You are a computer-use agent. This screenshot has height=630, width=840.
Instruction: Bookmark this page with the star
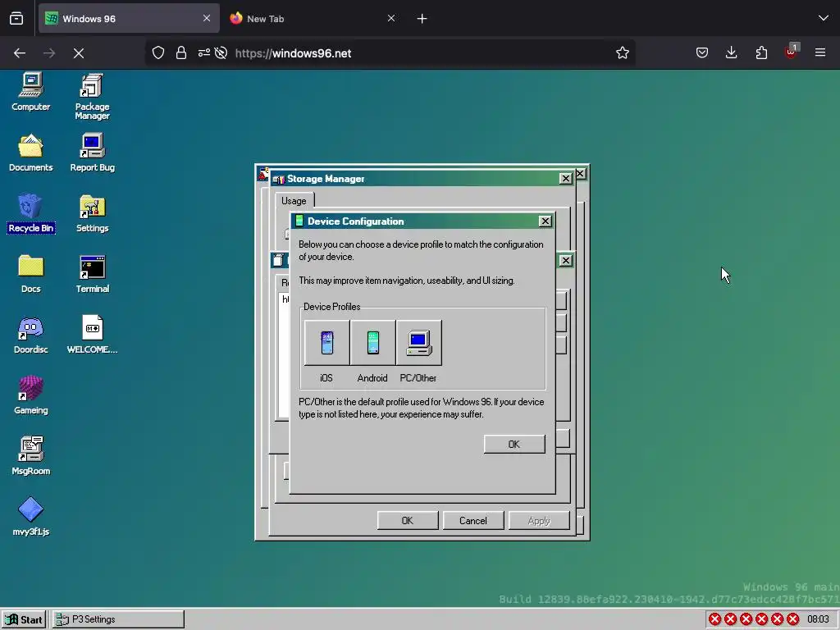click(x=622, y=53)
